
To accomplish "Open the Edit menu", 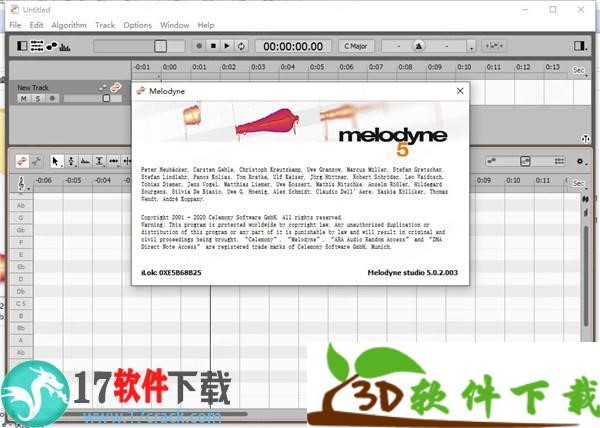I will [36, 25].
